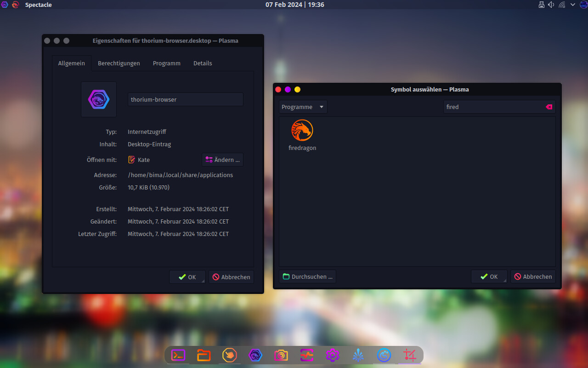Viewport: 588px width, 368px height.
Task: Click the 'firedragon' label under the icon
Action: [x=302, y=148]
